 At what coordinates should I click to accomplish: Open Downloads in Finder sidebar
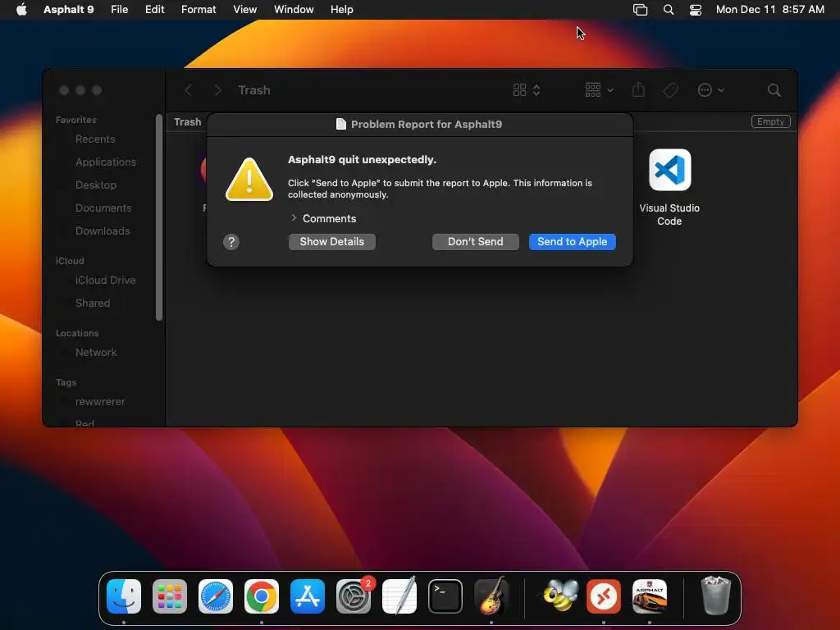[x=103, y=231]
